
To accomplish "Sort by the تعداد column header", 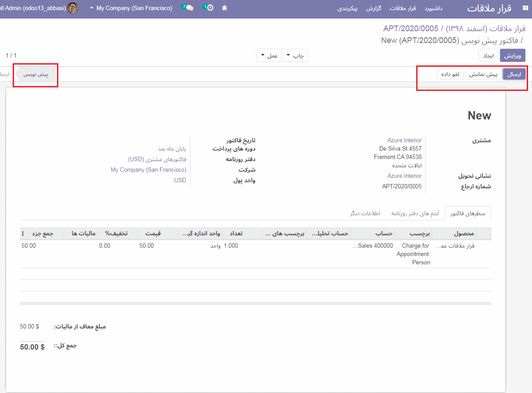I will [x=242, y=234].
